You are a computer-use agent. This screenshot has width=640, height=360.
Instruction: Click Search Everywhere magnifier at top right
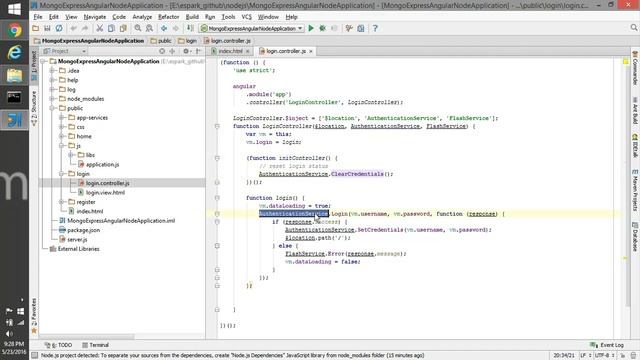point(633,28)
